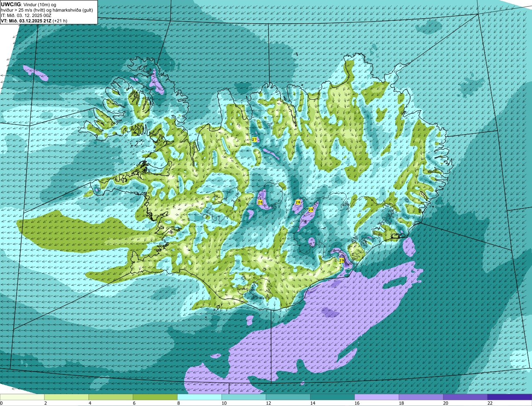This screenshot has height=406, width=532.
Task: Click the gust label 29 on the southeast coast
Action: click(342, 260)
